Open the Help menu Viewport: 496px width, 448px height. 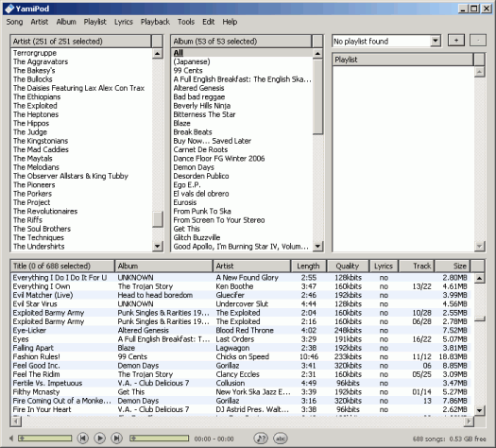pyautogui.click(x=230, y=22)
